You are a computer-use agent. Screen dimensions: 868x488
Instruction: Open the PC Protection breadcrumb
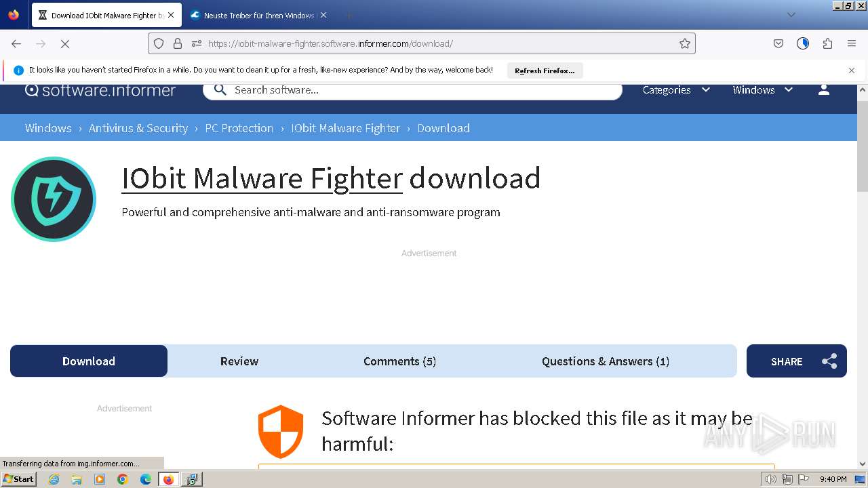239,128
